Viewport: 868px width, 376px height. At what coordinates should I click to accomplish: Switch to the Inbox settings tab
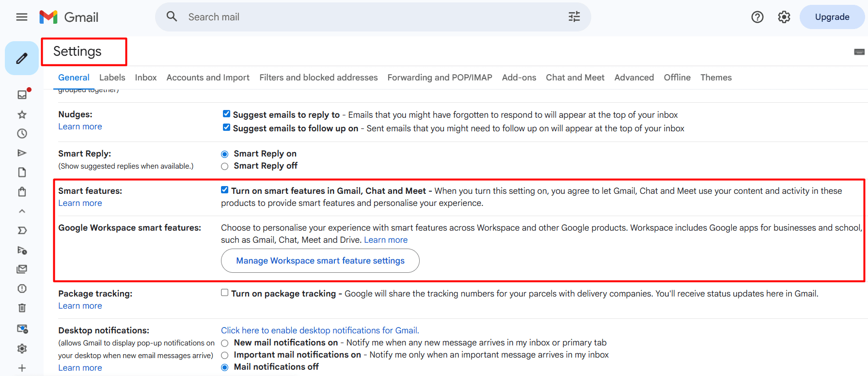(145, 78)
